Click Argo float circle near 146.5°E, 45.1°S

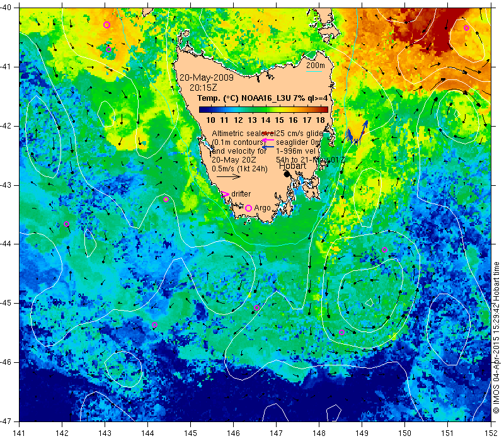point(256,308)
